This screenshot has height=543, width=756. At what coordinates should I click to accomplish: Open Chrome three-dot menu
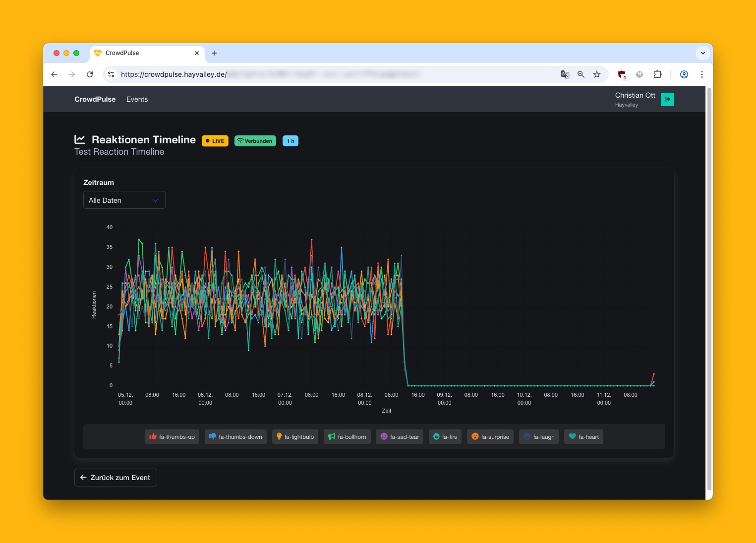(x=701, y=74)
